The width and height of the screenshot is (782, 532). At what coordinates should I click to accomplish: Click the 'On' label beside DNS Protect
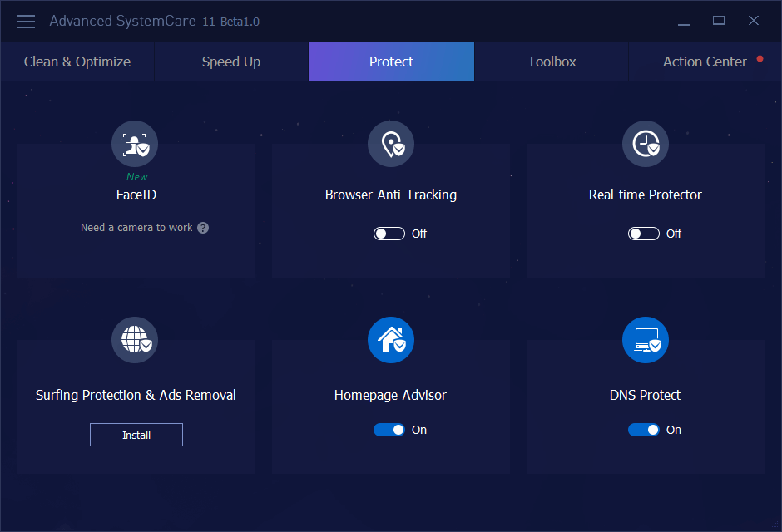tap(674, 430)
